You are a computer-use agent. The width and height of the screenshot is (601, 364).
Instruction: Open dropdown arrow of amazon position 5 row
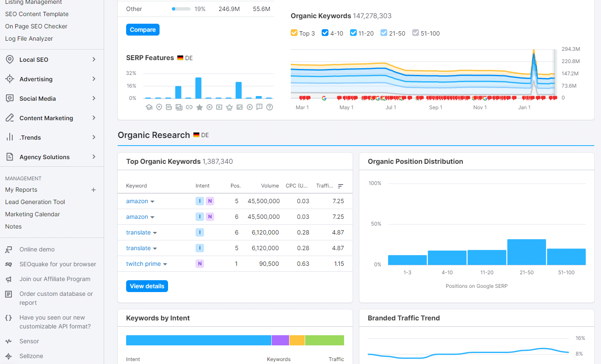click(152, 201)
